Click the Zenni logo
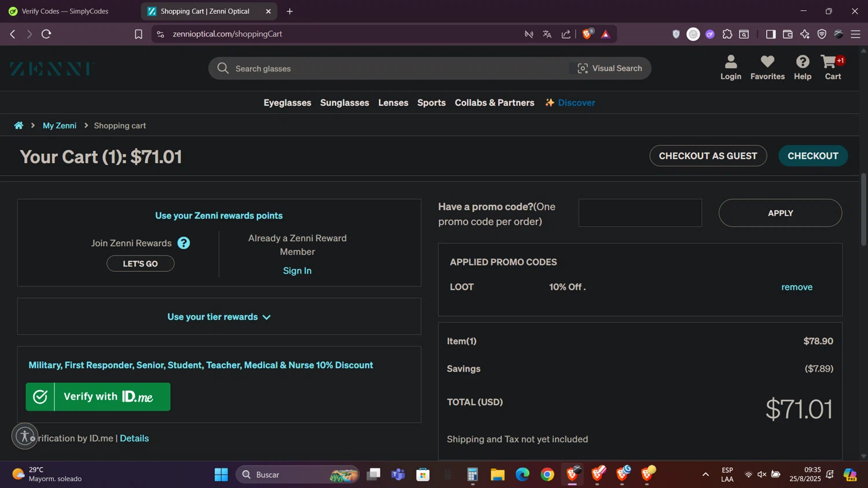Image resolution: width=868 pixels, height=488 pixels. click(51, 69)
